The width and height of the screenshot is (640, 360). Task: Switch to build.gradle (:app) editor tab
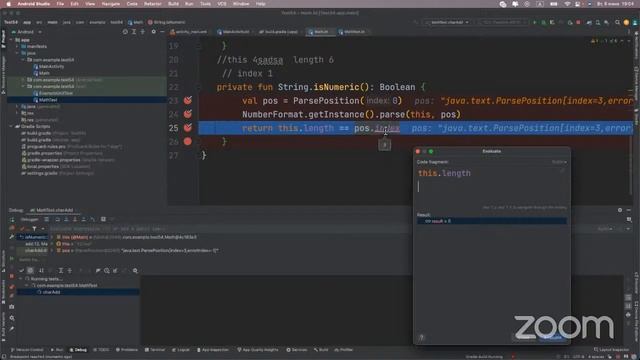[280, 32]
